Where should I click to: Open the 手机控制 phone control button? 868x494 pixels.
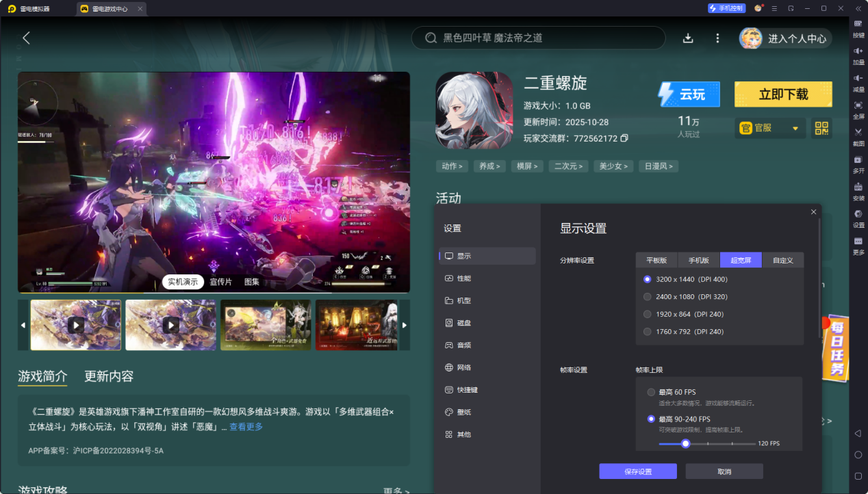(726, 8)
